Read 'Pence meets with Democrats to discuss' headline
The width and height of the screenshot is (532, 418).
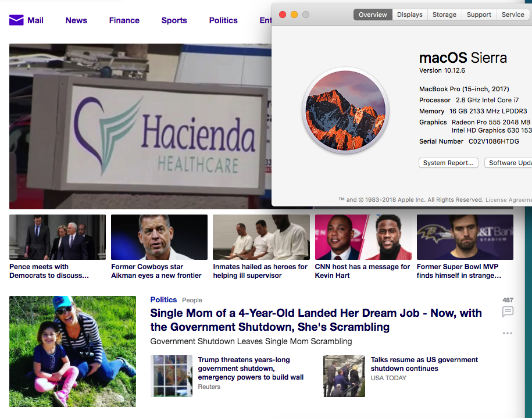(x=49, y=271)
